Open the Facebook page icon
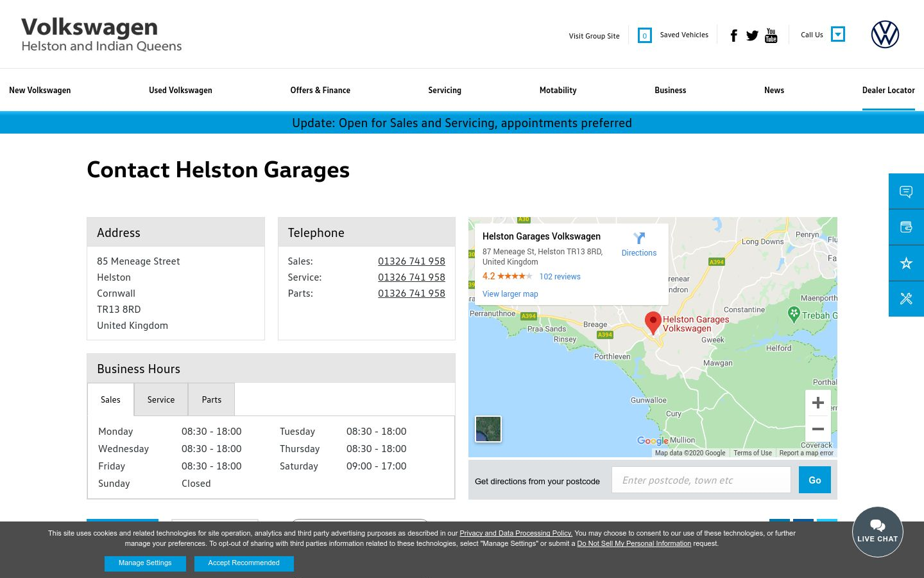Screen dimensions: 924x578 734,35
